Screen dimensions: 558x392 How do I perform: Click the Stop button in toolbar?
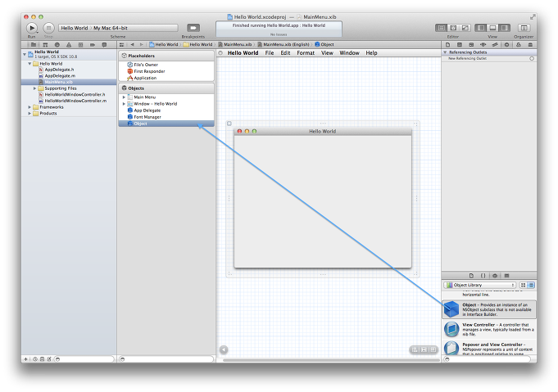tap(48, 28)
